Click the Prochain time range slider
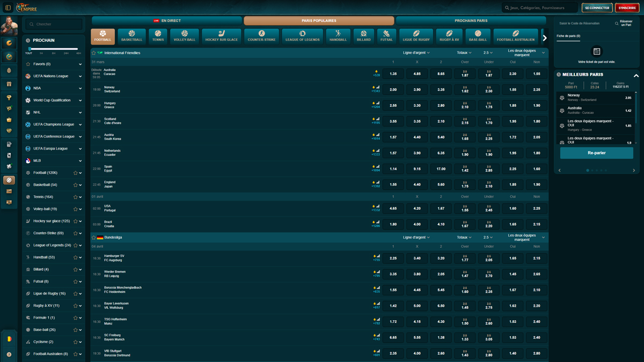Viewport: 644px width, 362px height. 53,49
